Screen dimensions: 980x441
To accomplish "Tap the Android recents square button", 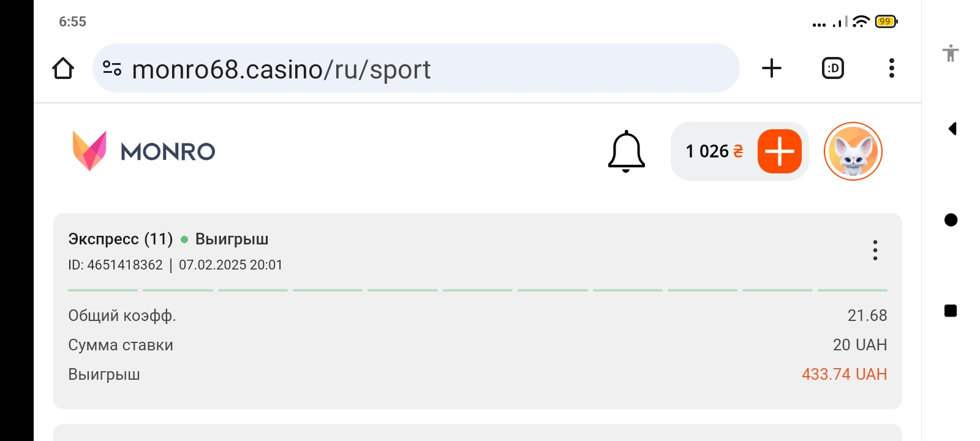I will point(951,311).
